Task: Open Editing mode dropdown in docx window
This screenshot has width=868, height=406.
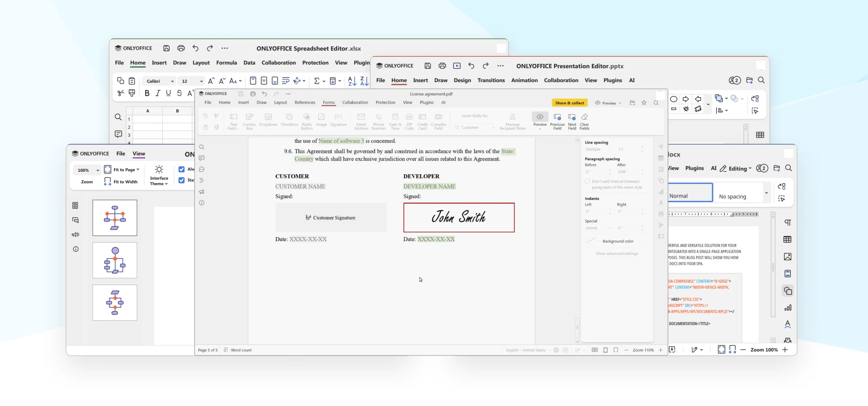Action: pyautogui.click(x=735, y=168)
